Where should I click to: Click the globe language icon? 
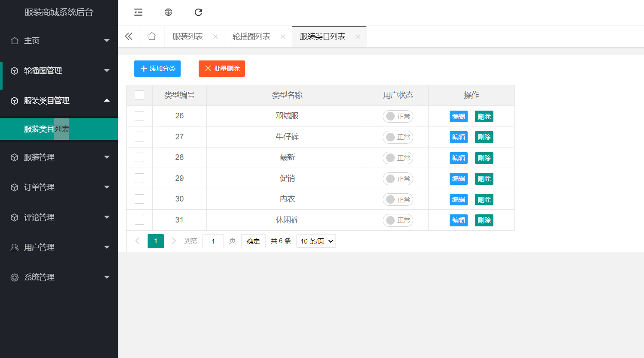168,12
